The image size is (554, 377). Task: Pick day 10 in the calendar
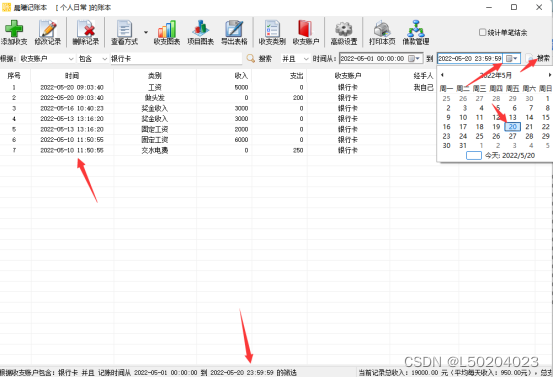463,117
